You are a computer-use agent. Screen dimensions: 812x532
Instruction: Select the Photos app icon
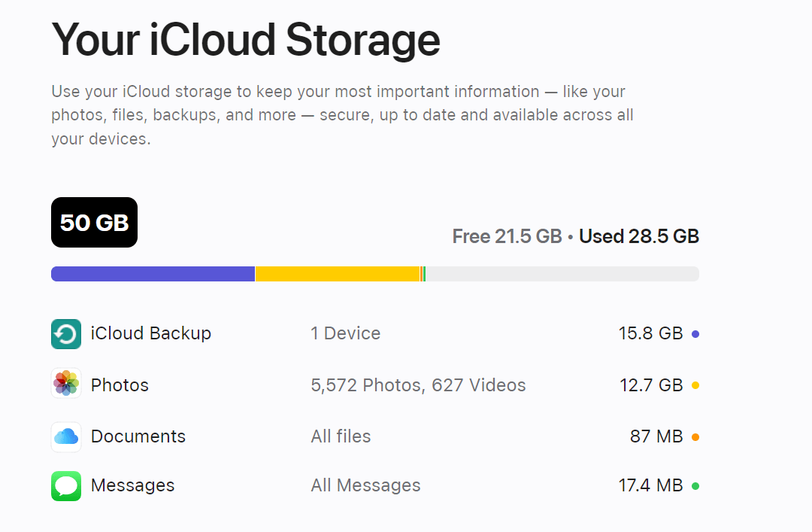tap(65, 385)
